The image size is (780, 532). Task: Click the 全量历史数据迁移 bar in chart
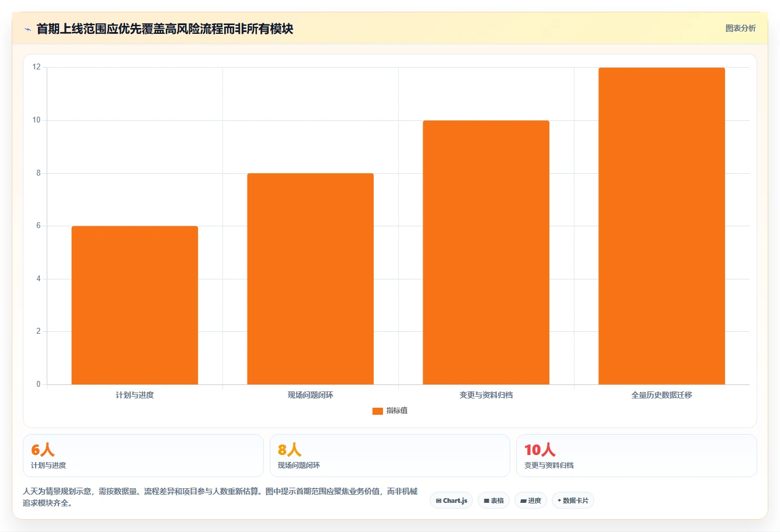tap(661, 226)
